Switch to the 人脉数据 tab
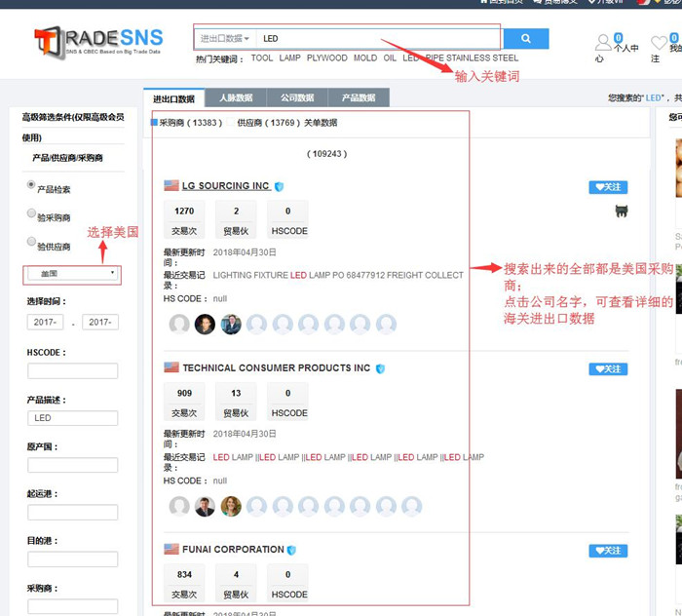Viewport: 682px width, 616px height. pyautogui.click(x=236, y=97)
